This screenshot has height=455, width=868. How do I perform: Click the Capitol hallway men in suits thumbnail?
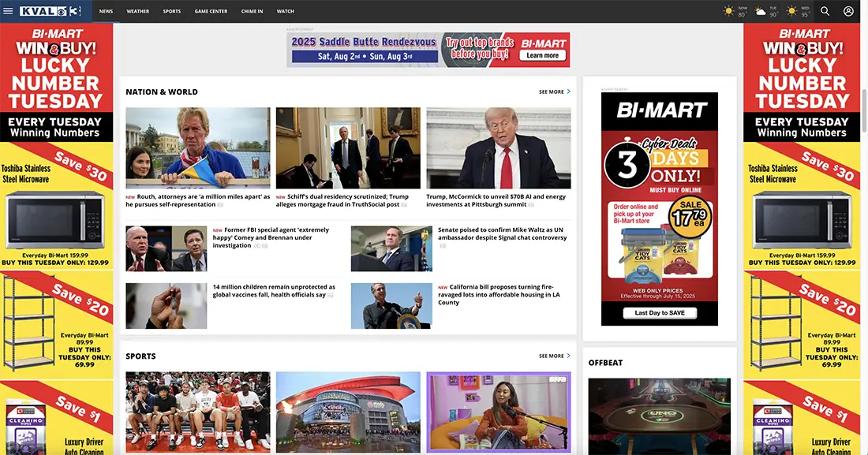348,148
